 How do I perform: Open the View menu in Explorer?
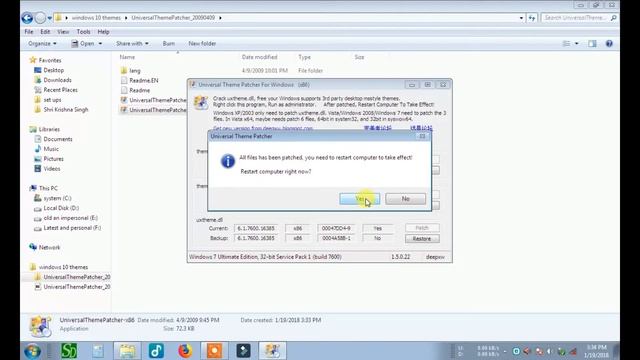[63, 31]
